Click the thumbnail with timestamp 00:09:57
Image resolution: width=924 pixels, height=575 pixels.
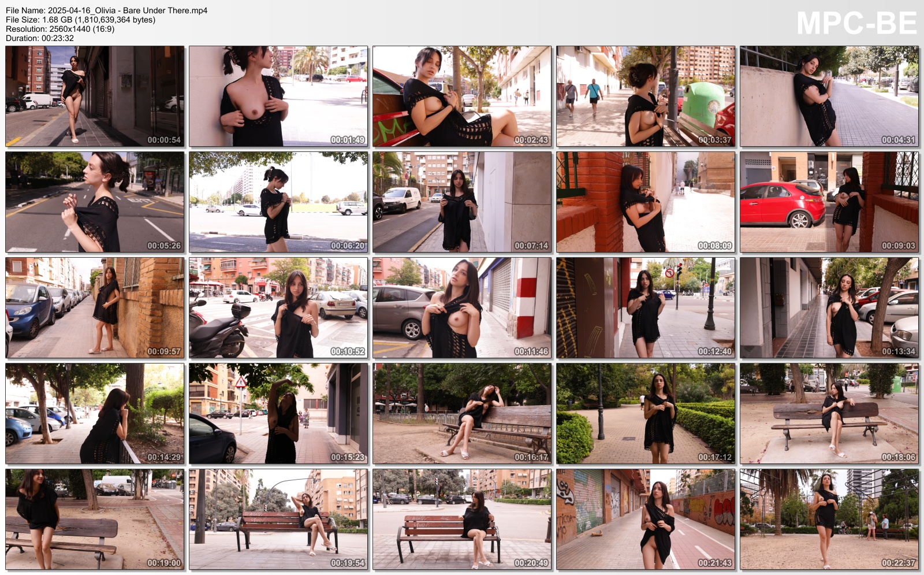[95, 307]
